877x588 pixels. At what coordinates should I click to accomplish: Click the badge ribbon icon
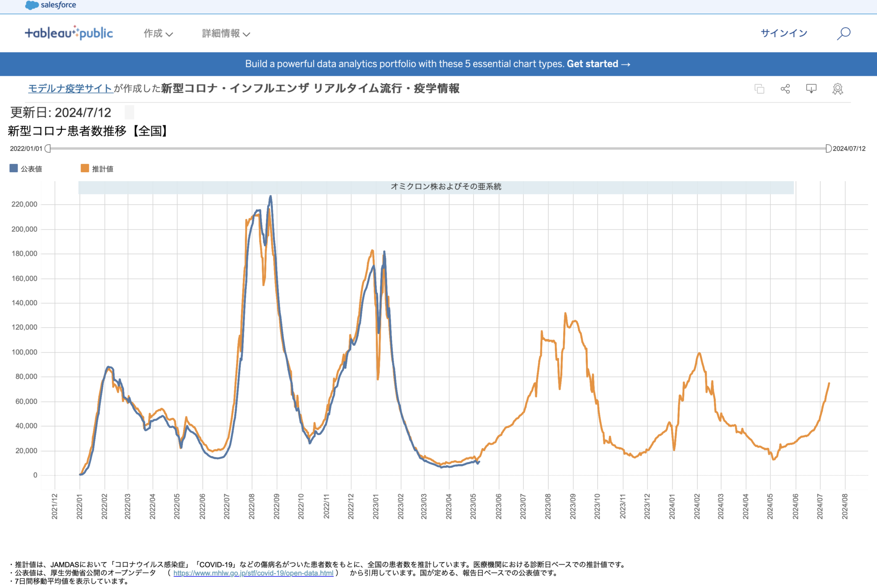coord(838,89)
